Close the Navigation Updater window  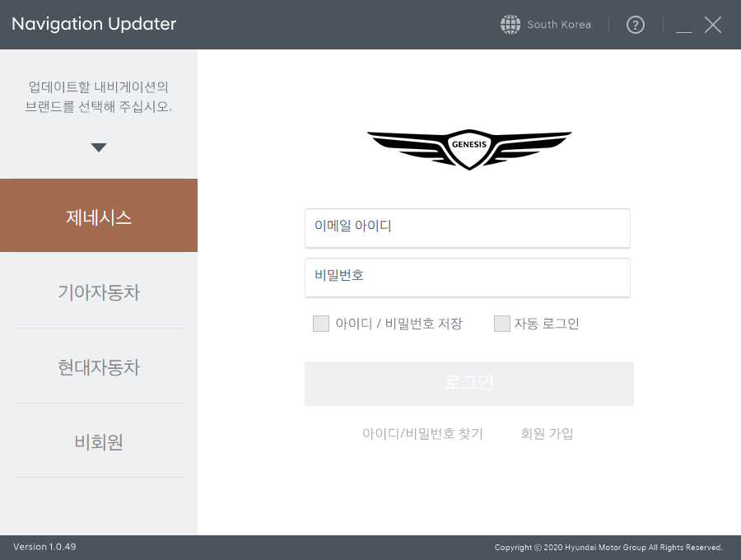pos(713,25)
